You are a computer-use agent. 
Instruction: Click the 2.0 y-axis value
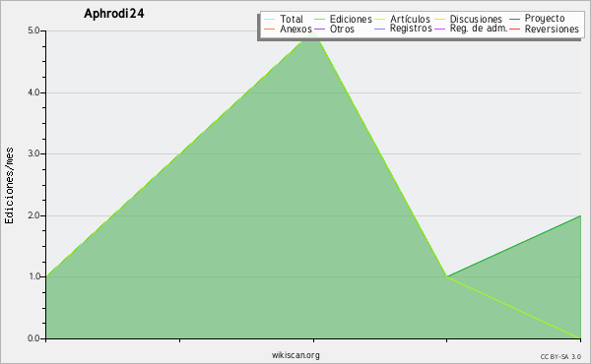pyautogui.click(x=33, y=215)
